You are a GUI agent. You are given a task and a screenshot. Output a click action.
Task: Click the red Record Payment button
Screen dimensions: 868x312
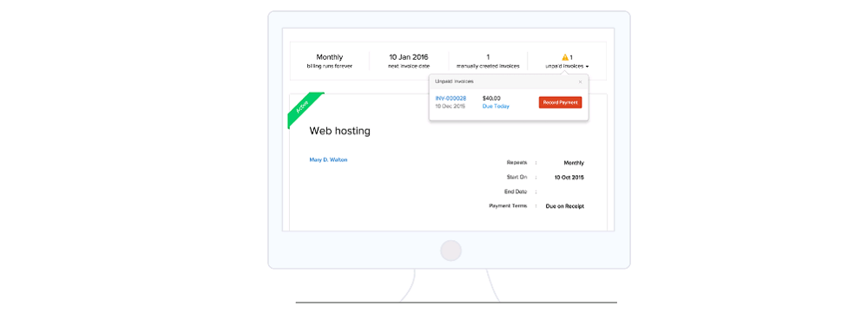560,102
